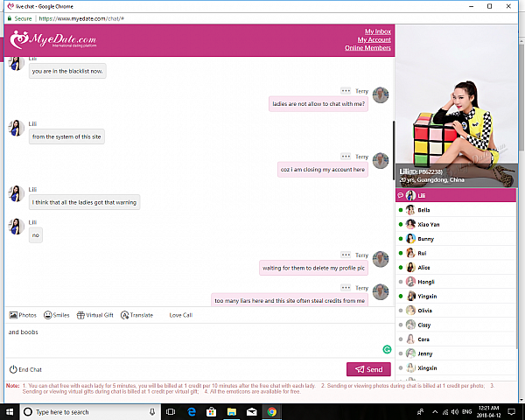This screenshot has height=420, width=525.
Task: View Online Members list
Action: coord(367,48)
